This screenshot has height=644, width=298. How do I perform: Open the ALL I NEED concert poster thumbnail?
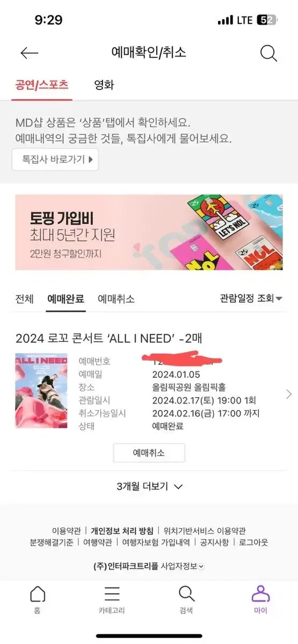tap(41, 390)
